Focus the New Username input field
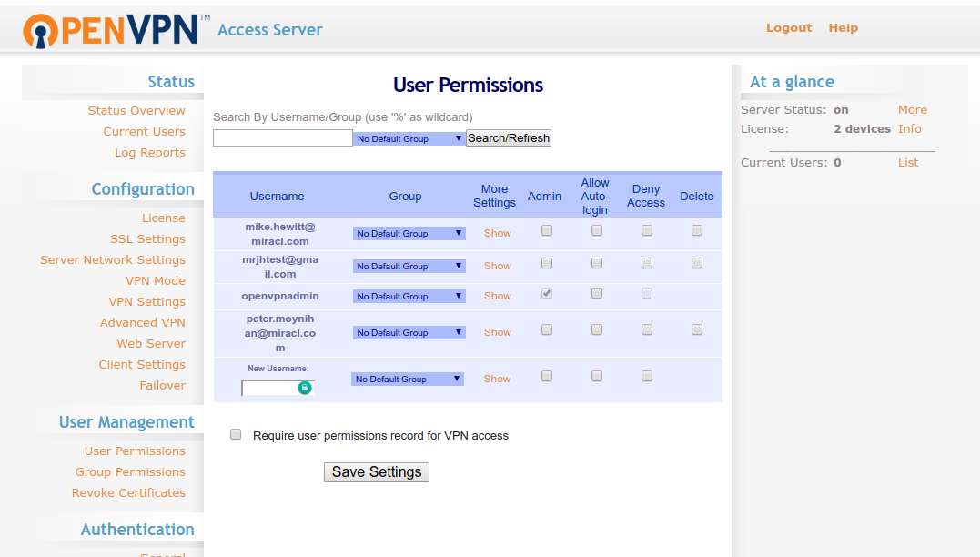This screenshot has height=557, width=980. 278,389
